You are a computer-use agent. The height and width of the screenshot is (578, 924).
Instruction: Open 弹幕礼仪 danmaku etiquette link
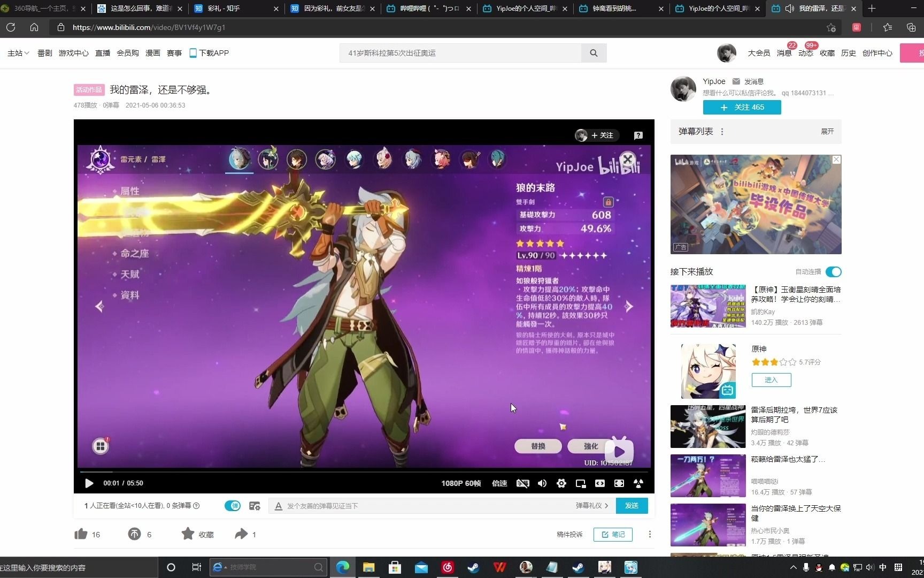pos(592,506)
